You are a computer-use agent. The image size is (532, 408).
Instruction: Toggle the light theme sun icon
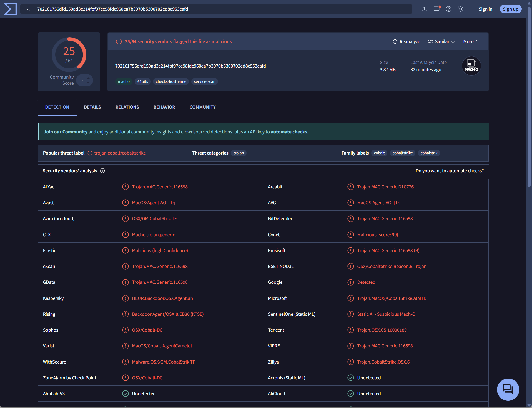coord(461,9)
